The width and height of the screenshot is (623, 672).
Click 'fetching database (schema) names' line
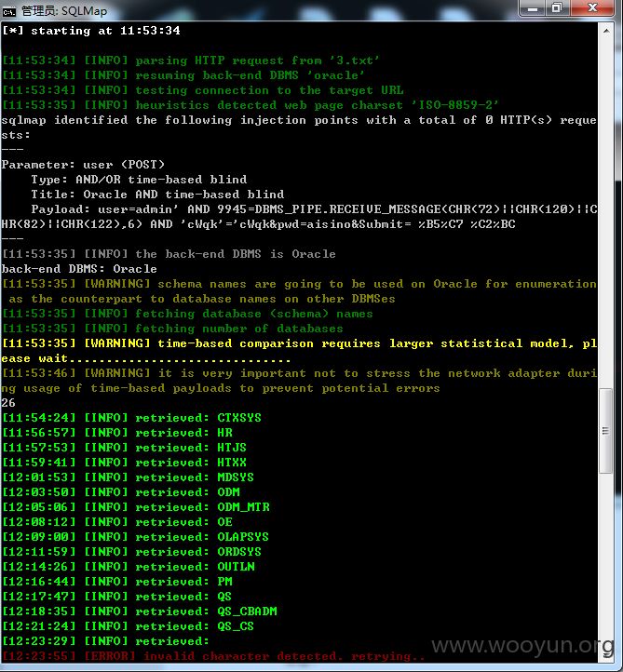click(187, 314)
